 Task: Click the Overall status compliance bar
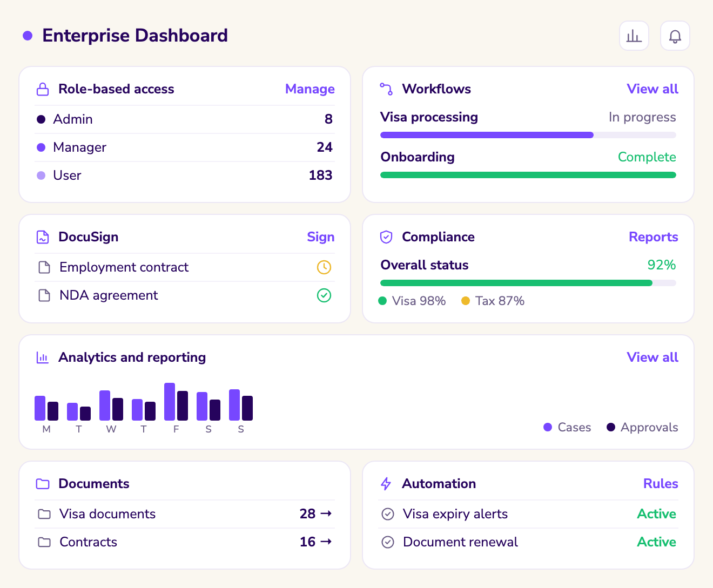tap(528, 283)
